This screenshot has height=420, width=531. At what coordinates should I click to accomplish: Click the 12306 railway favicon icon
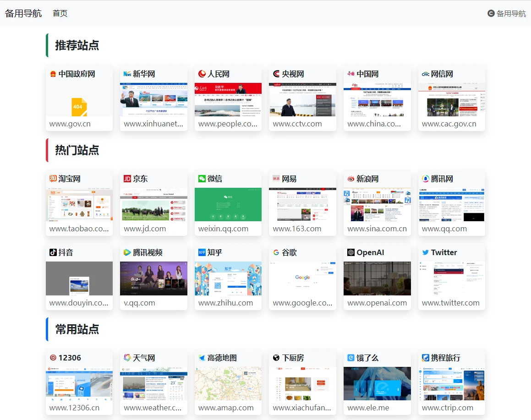coord(53,358)
